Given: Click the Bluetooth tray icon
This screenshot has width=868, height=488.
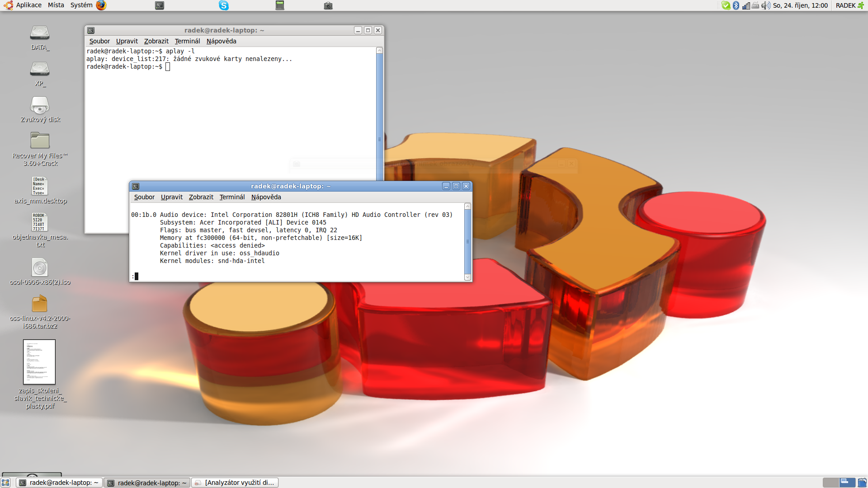Looking at the screenshot, I should click(736, 5).
